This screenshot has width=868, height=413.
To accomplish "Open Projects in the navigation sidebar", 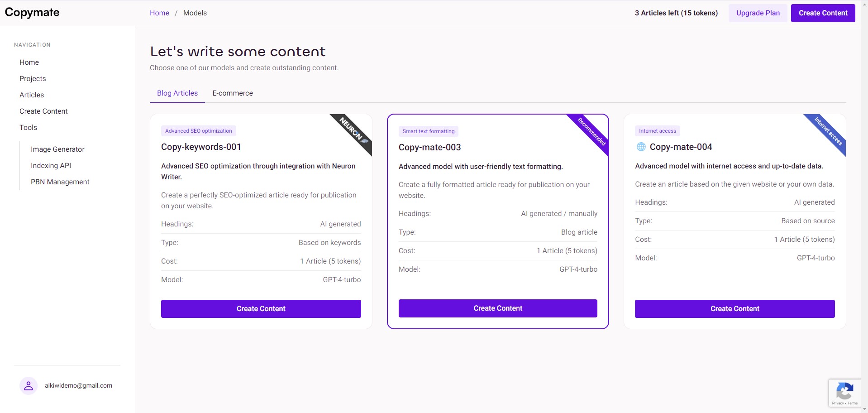I will tap(33, 79).
